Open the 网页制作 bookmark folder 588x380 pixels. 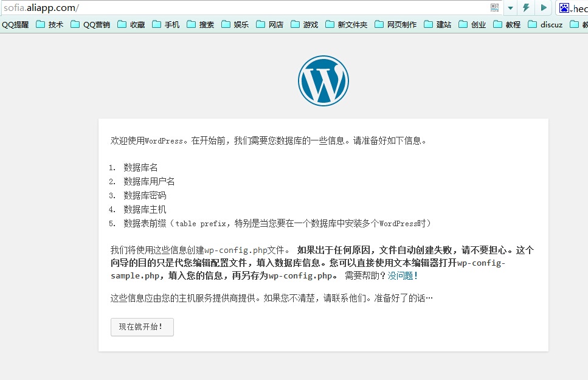pyautogui.click(x=396, y=25)
